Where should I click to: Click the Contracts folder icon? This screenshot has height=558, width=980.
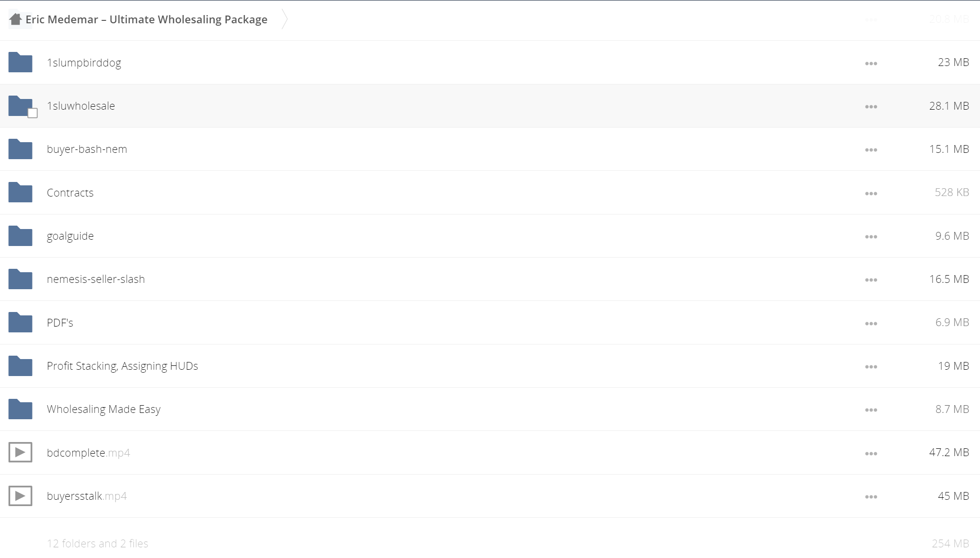pos(20,192)
